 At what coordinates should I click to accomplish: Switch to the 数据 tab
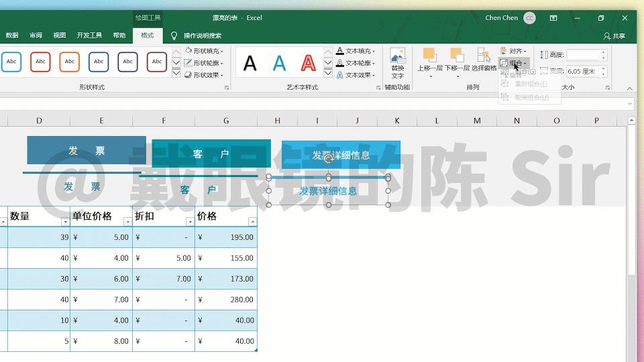pos(12,36)
